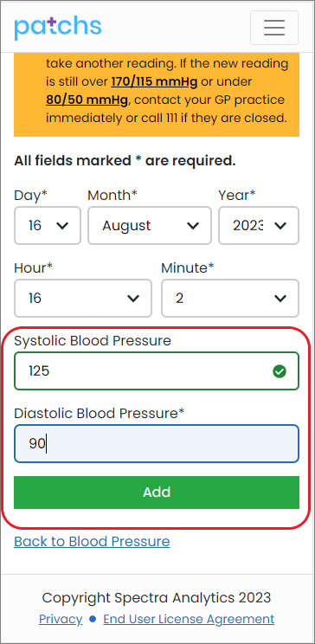The height and width of the screenshot is (644, 315).
Task: Expand the Hour dropdown
Action: (83, 298)
